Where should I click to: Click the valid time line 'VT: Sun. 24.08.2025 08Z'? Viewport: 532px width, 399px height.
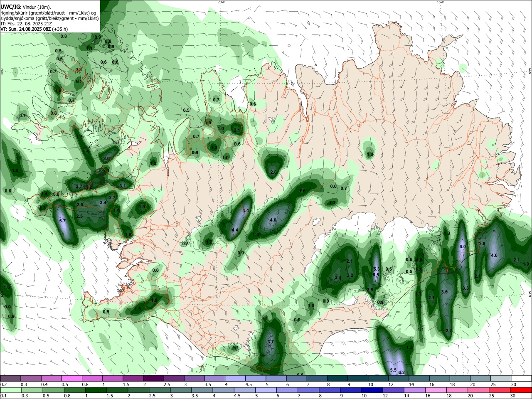point(25,29)
